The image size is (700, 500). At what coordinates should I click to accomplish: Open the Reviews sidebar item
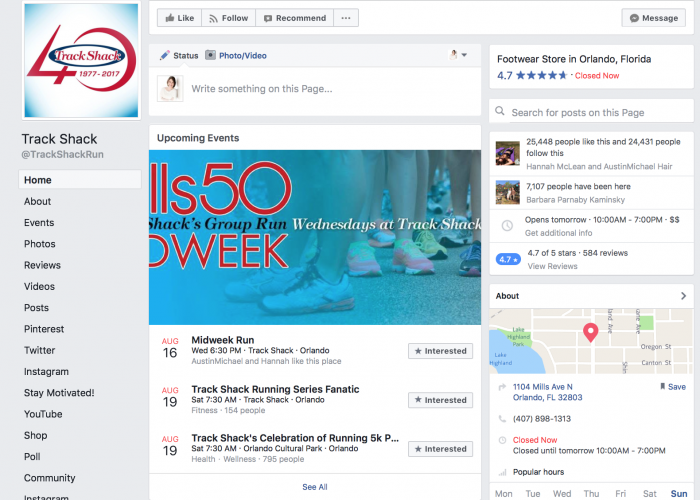(x=42, y=265)
